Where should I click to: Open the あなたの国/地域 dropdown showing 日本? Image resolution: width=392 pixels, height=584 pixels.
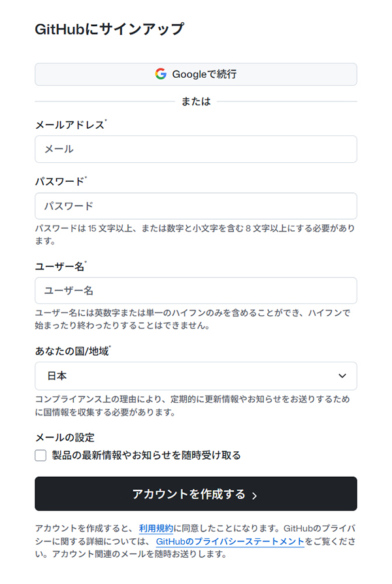196,376
